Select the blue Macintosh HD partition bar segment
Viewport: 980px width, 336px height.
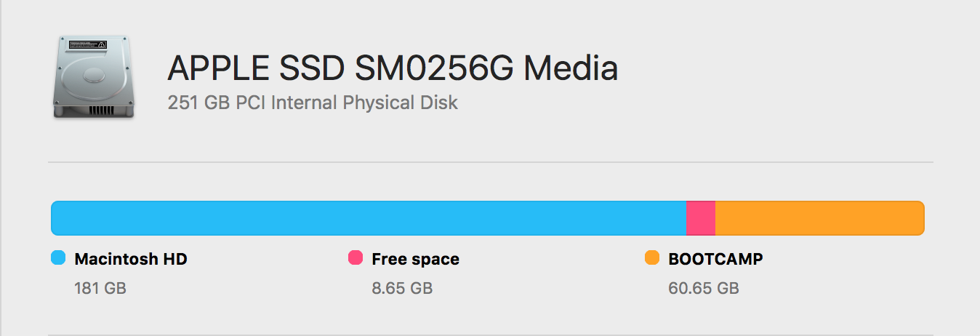[x=368, y=218]
